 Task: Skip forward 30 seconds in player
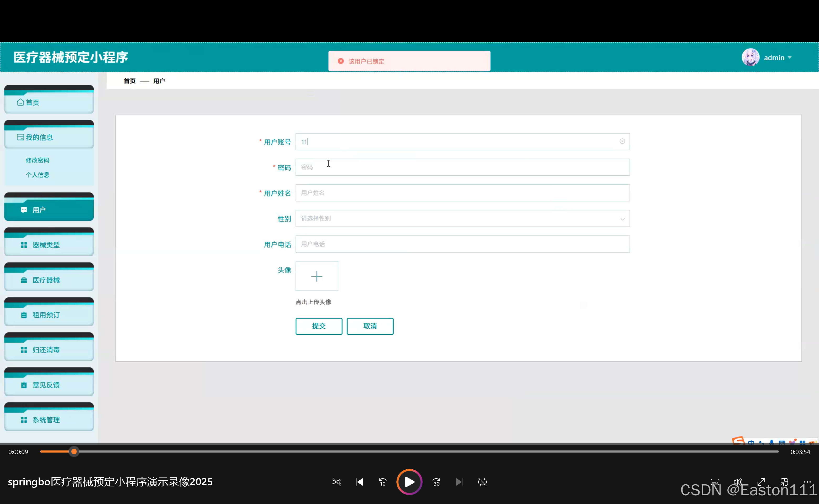point(436,482)
